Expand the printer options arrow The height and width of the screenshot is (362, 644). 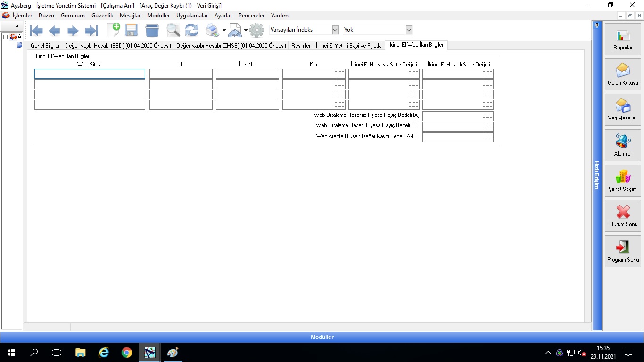tap(224, 31)
